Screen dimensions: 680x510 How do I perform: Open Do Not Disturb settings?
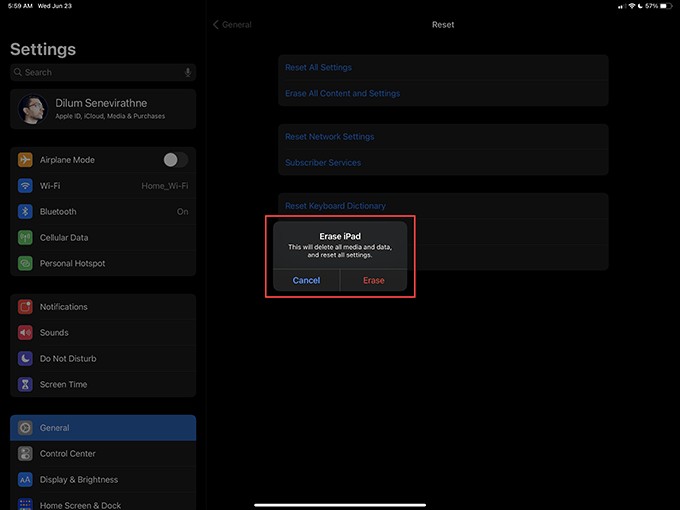pos(103,359)
